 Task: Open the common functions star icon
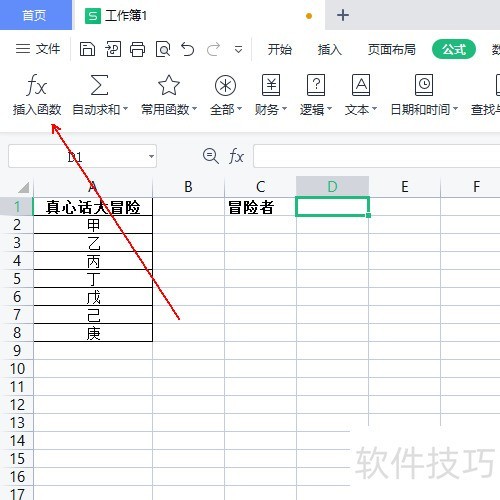pyautogui.click(x=169, y=85)
